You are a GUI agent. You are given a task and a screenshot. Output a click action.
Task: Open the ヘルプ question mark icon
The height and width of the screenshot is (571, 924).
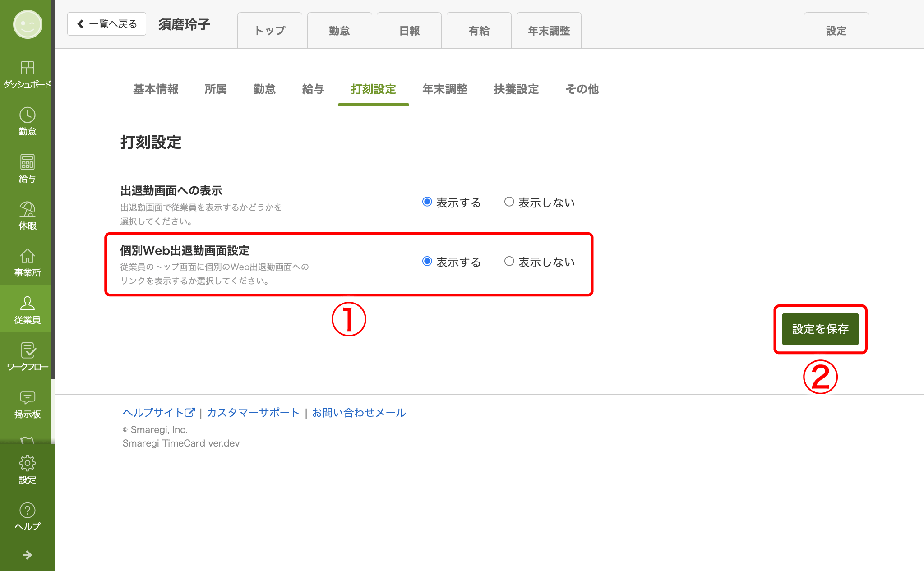(27, 511)
